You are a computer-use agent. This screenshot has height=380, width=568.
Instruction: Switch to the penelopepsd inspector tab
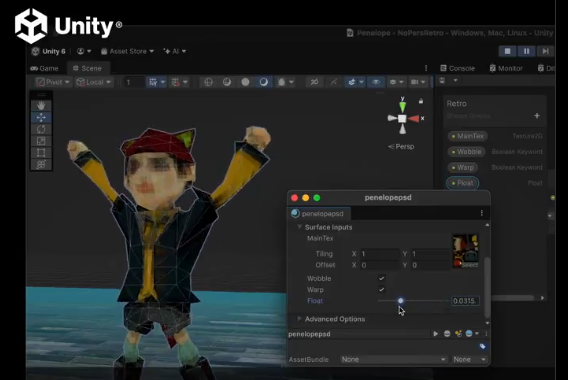[x=318, y=213]
